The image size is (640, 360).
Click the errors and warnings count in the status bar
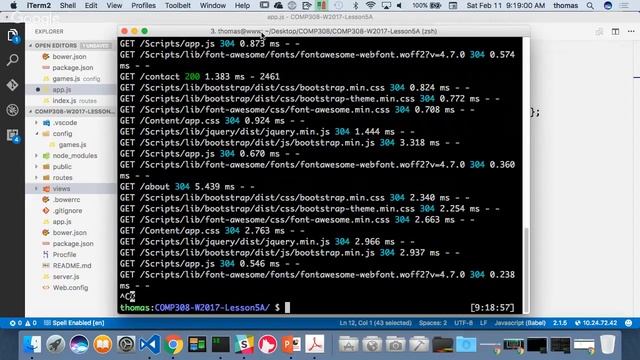[23, 323]
